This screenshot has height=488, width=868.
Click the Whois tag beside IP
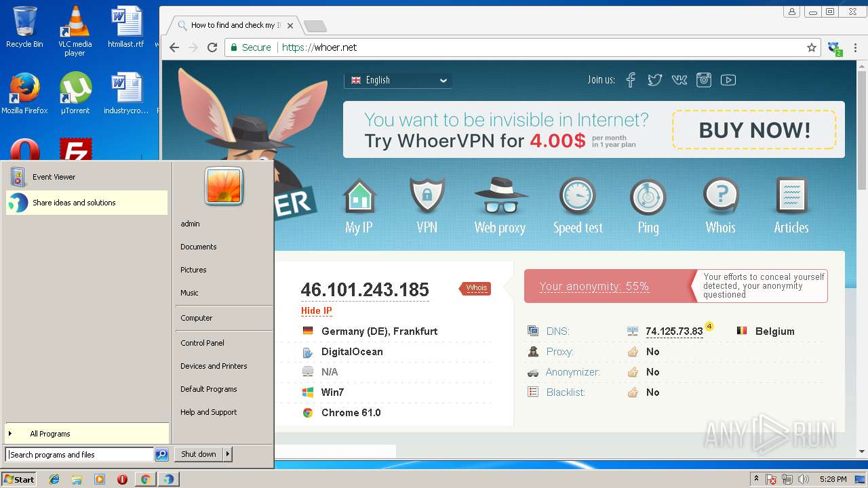pos(475,288)
